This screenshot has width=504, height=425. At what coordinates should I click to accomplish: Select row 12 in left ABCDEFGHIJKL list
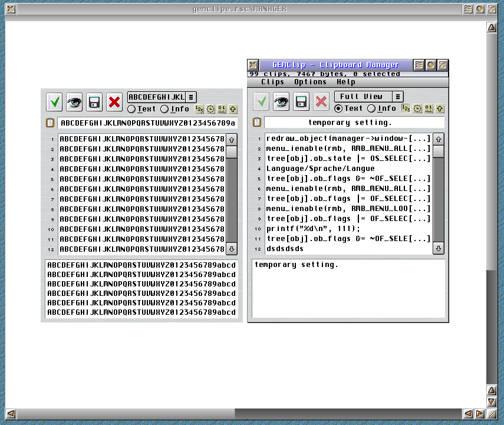click(141, 249)
